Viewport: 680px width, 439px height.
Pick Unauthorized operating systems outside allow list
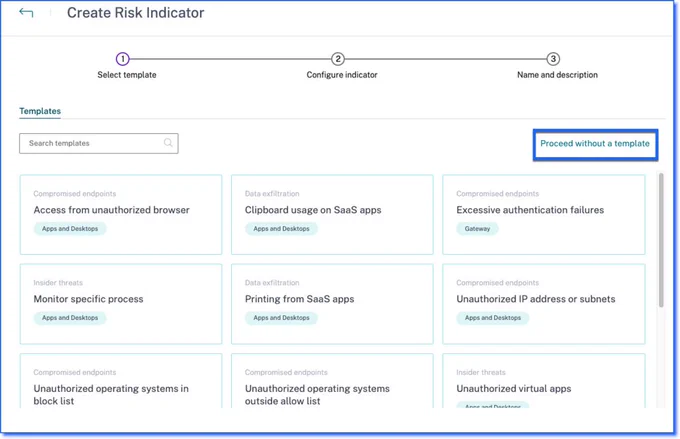(332, 381)
